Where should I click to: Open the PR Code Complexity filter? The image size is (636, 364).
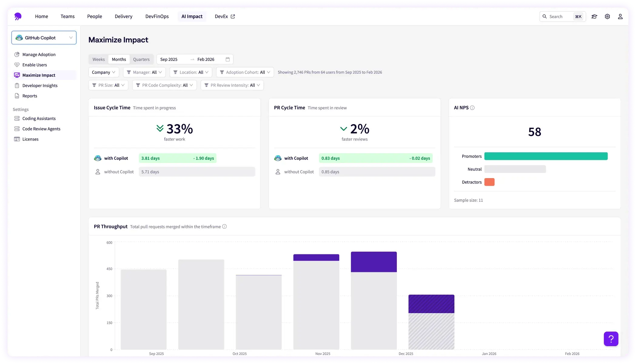[164, 85]
